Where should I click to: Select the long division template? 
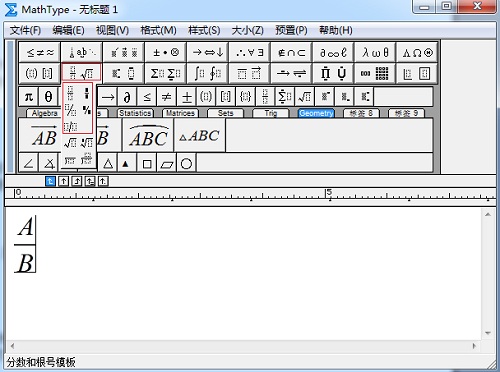click(x=70, y=160)
